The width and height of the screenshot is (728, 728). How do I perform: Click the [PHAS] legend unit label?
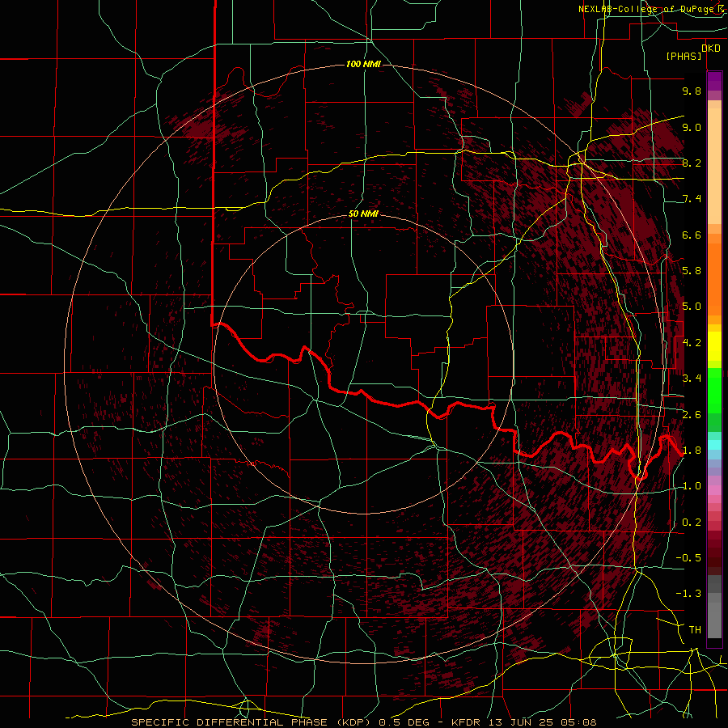click(x=684, y=56)
